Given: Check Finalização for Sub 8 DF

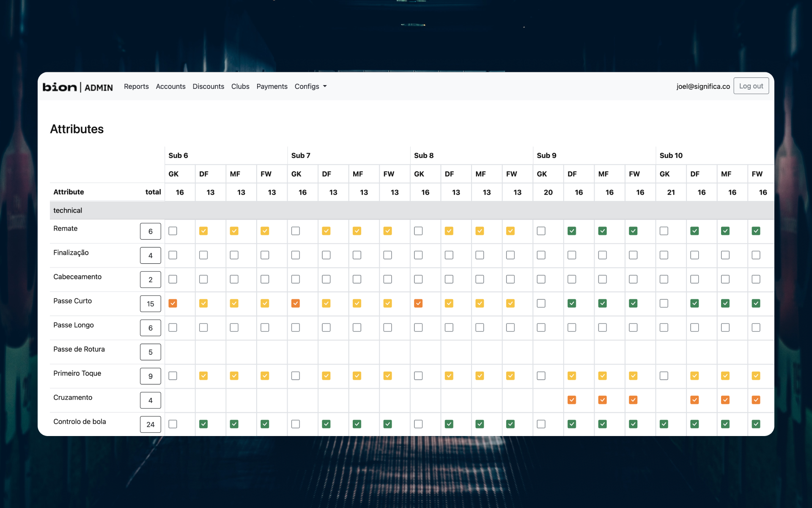Looking at the screenshot, I should (x=449, y=255).
